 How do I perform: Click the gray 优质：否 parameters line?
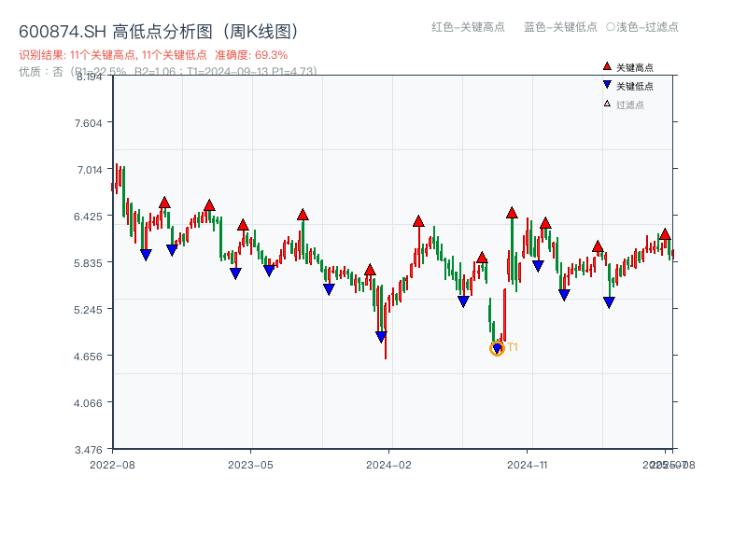(x=168, y=72)
